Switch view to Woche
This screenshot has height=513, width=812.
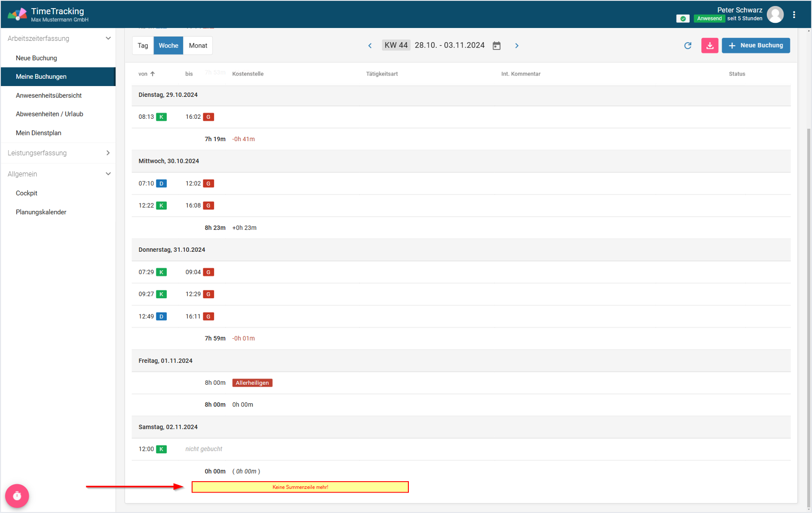(168, 46)
